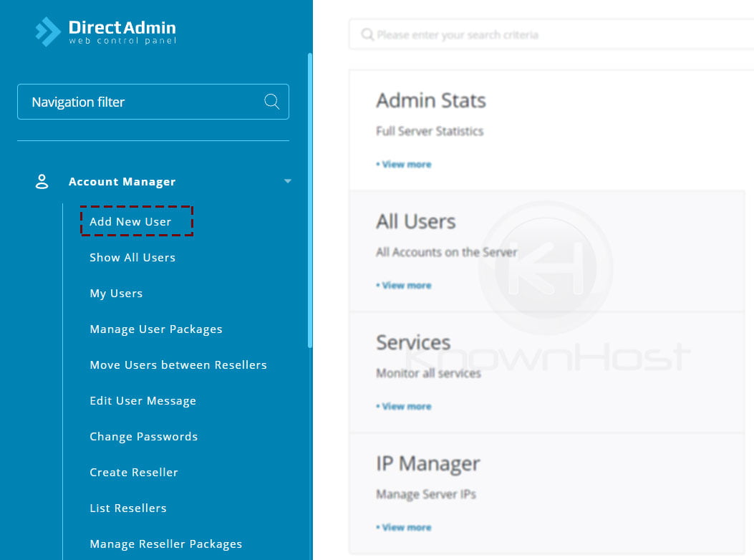Click the search magnifier in the Navigation filter
Image resolution: width=754 pixels, height=560 pixels.
click(x=271, y=102)
